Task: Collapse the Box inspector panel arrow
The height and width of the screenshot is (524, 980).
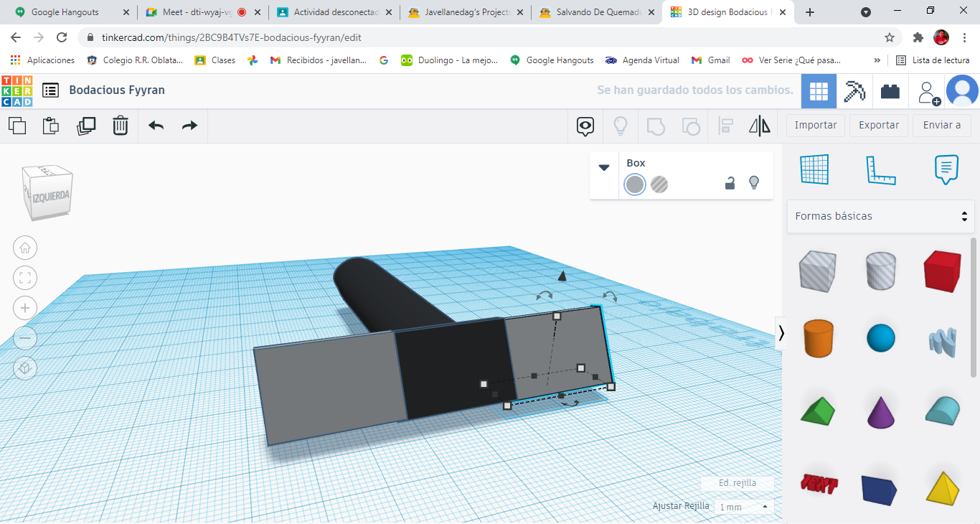Action: click(x=604, y=167)
